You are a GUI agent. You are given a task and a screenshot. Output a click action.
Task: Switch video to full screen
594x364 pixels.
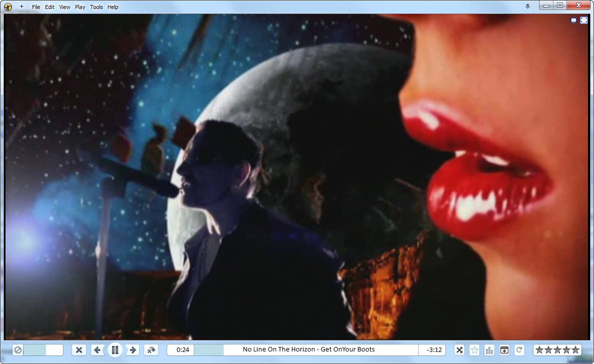(x=584, y=20)
